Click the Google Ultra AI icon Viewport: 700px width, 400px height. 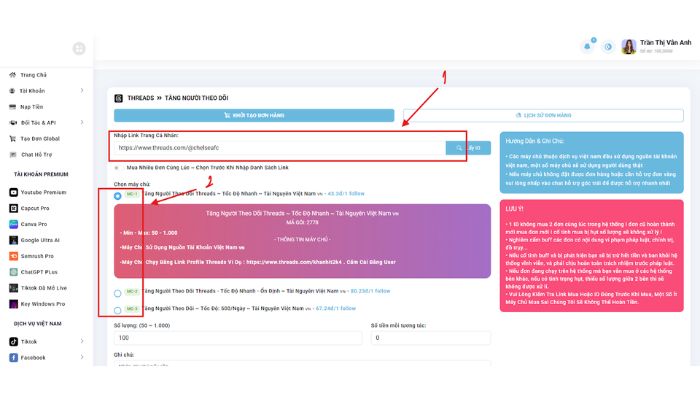point(13,240)
